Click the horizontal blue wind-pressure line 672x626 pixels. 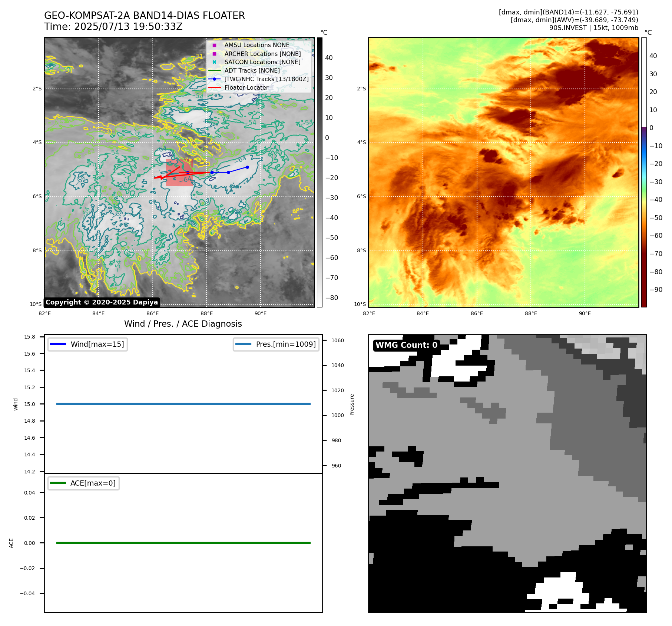(183, 404)
